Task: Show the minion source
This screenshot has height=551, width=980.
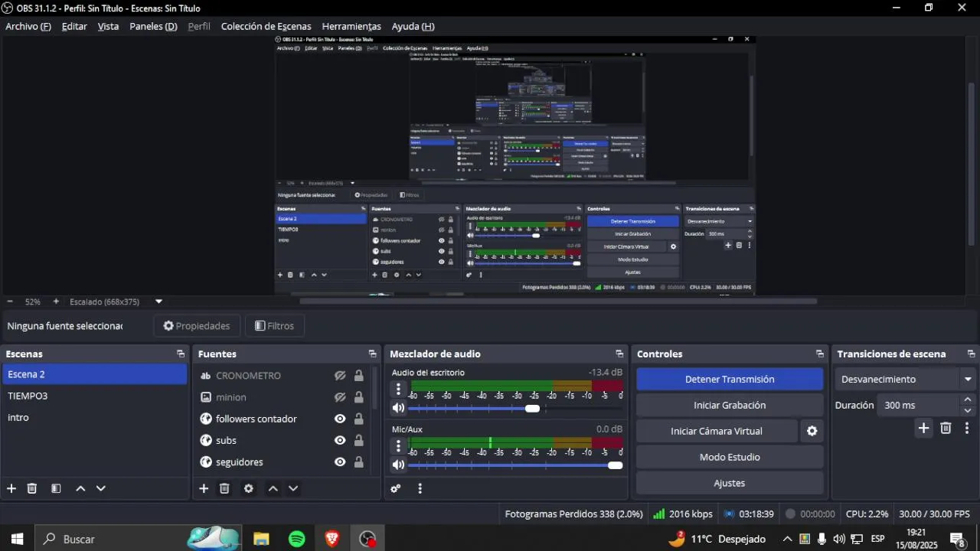Action: 341,397
